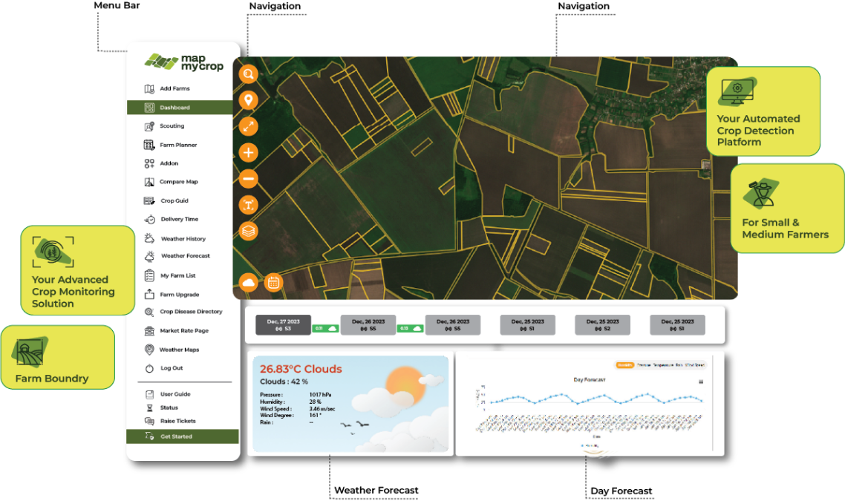The image size is (845, 504).
Task: Open Scouting in the sidebar
Action: [x=172, y=126]
